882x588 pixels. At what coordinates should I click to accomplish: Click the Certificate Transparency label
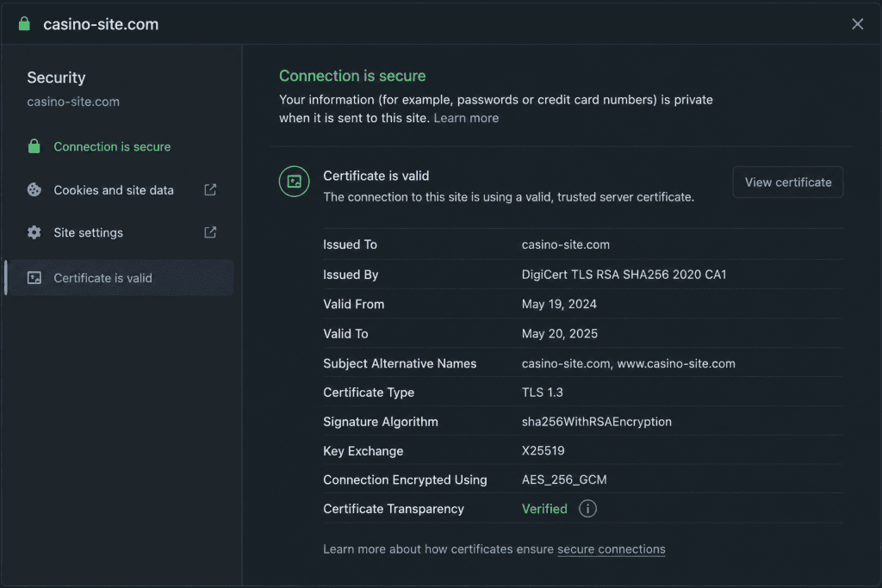(x=393, y=509)
